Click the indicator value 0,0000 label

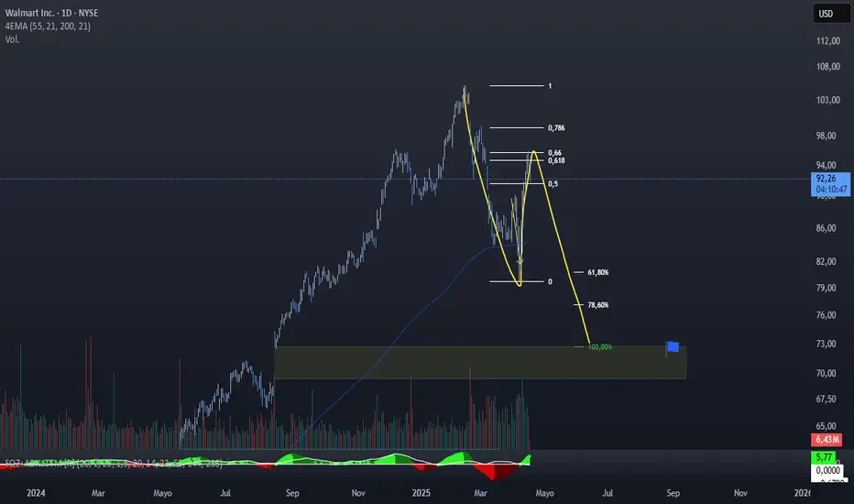pos(827,470)
